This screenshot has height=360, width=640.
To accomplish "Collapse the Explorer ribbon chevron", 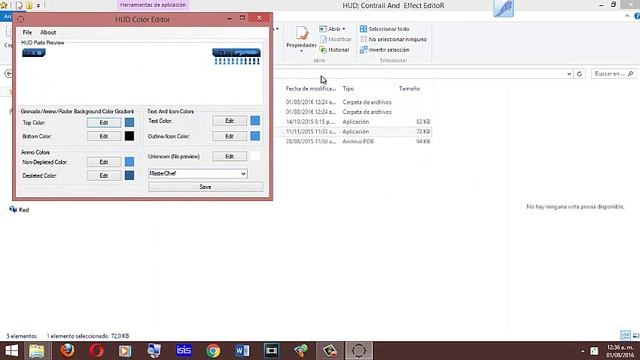I will coord(627,16).
